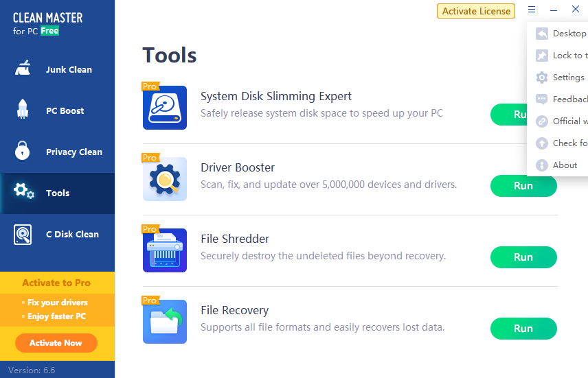Image resolution: width=588 pixels, height=378 pixels.
Task: Click the Pro badge on Driver Booster
Action: pyautogui.click(x=150, y=158)
